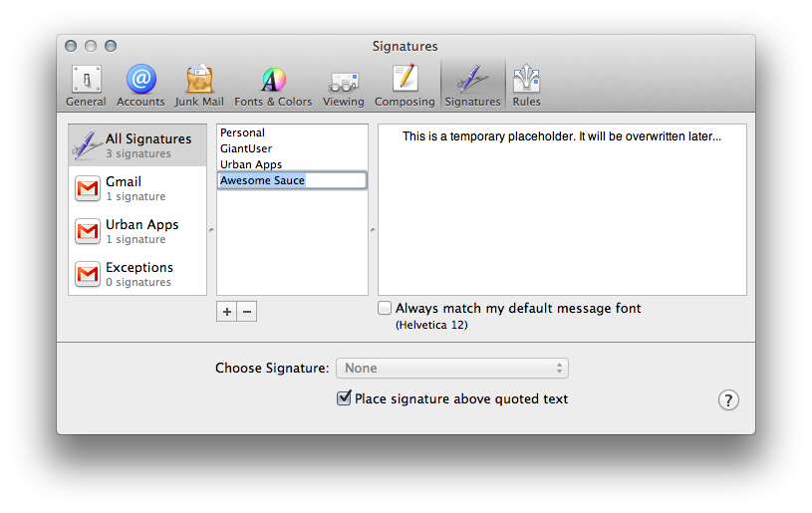Add a new signature with plus button

[x=227, y=312]
